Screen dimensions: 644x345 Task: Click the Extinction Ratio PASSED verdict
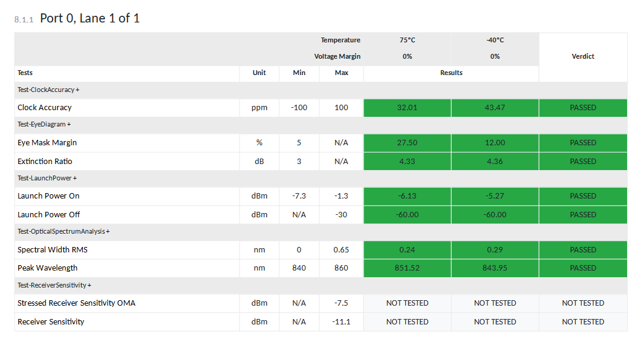click(x=582, y=162)
